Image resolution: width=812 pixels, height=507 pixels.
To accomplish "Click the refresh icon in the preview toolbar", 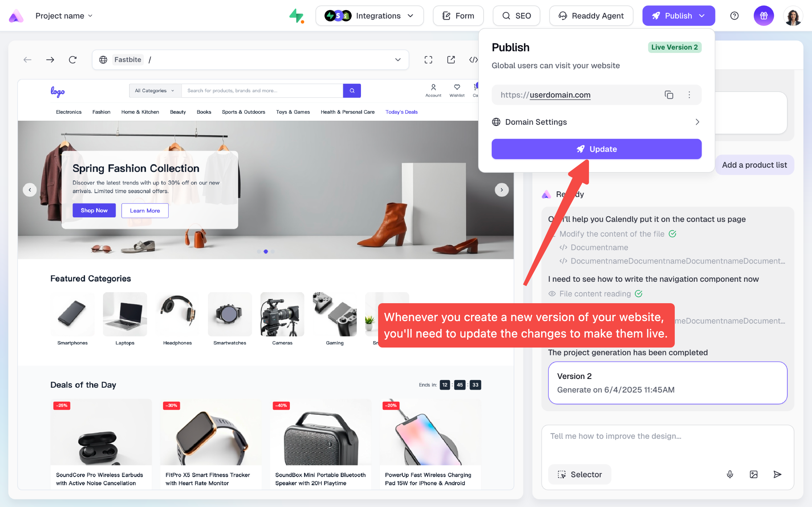I will pos(73,60).
